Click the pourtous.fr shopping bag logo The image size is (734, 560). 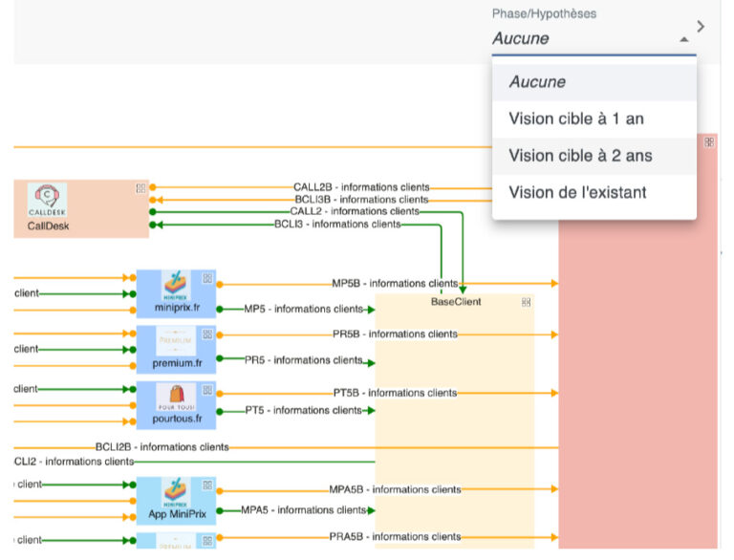click(x=177, y=397)
